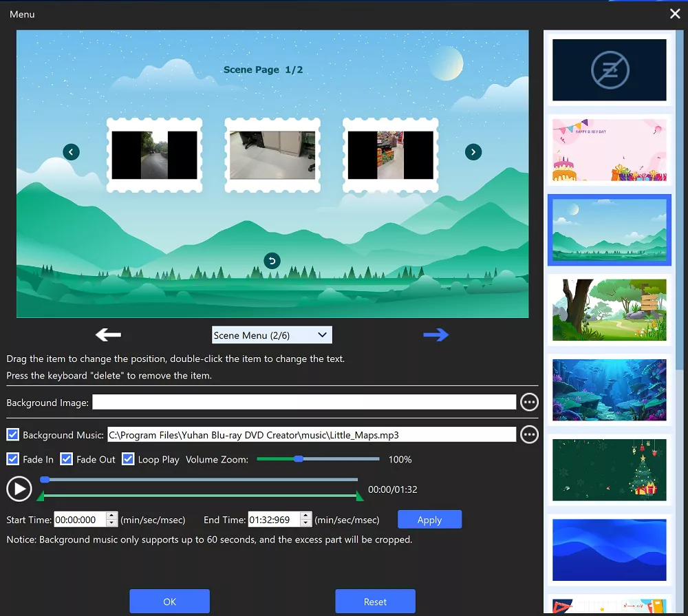Increase the Start Time with the up stepper
This screenshot has height=616, width=688.
113,516
